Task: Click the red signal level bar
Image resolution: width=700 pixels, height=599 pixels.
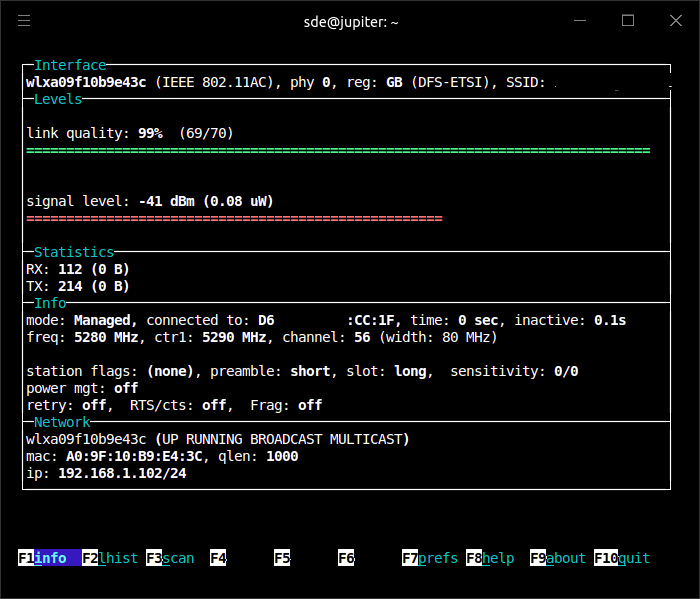Action: point(234,219)
